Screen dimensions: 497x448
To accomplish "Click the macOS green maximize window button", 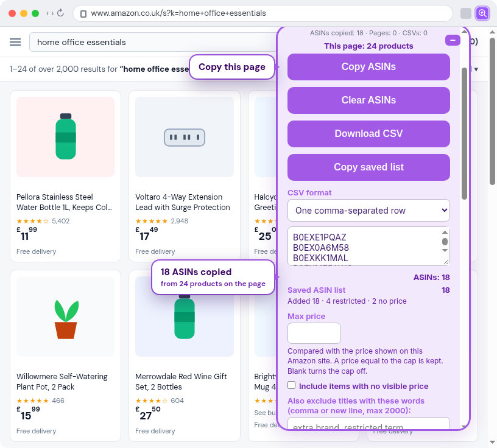I will tap(35, 13).
